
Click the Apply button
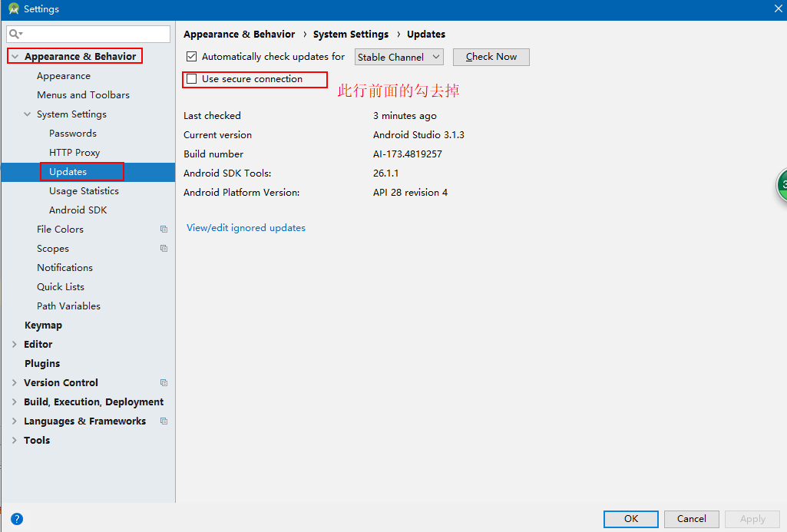click(x=752, y=519)
